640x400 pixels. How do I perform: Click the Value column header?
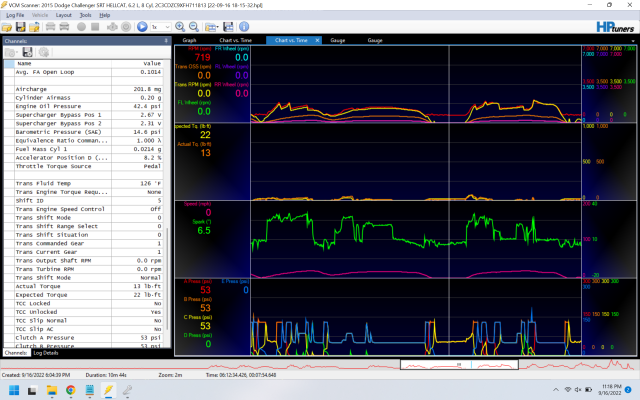tap(137, 63)
